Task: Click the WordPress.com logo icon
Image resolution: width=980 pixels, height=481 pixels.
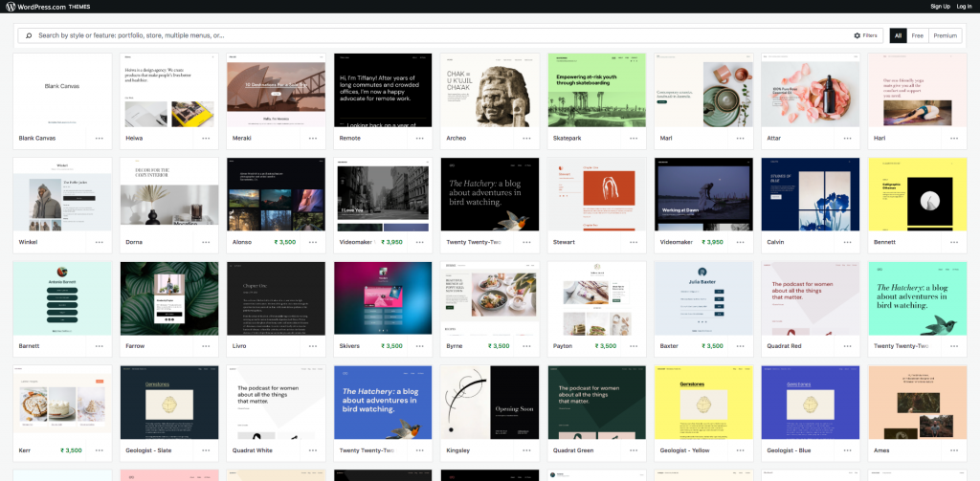Action: tap(10, 7)
